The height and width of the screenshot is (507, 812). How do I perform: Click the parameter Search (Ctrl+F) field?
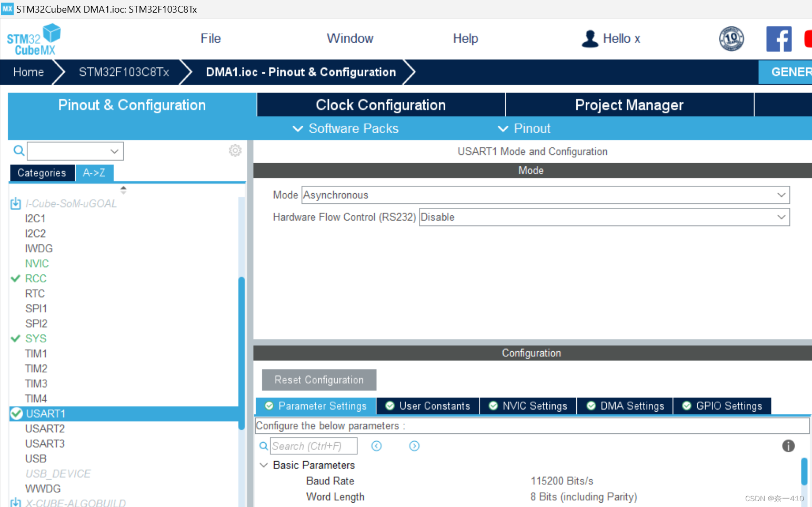click(x=314, y=446)
